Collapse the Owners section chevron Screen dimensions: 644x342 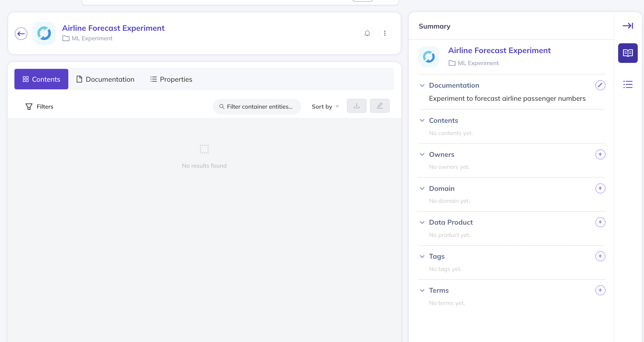(422, 155)
